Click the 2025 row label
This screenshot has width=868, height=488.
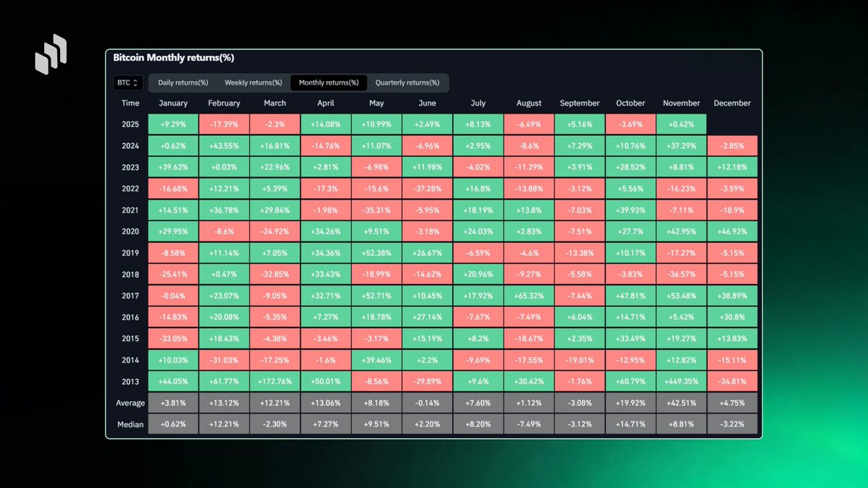point(130,124)
